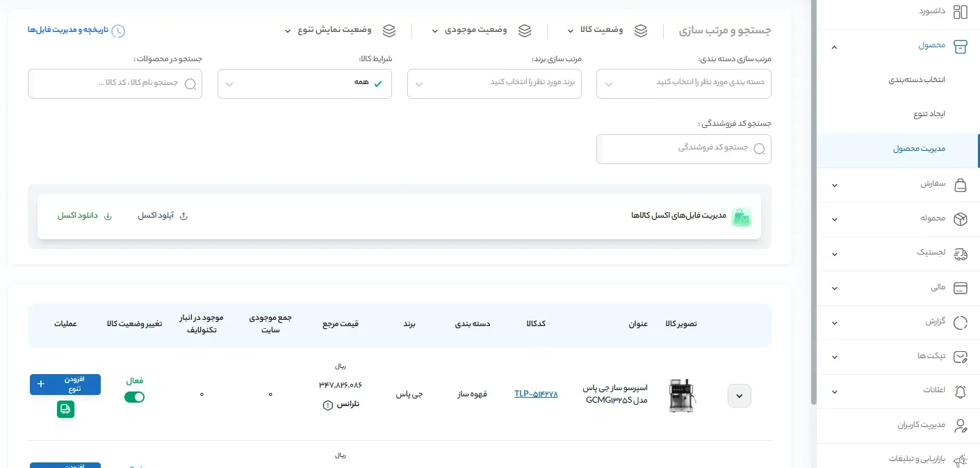Click the قیمت مرجع column header
Screen dimensions: 980x468
coord(341,324)
